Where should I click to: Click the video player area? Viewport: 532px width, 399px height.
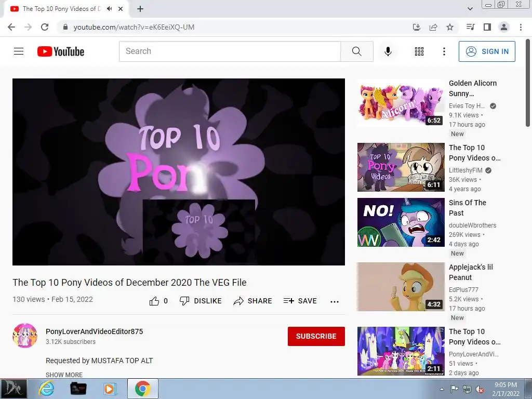tap(179, 172)
